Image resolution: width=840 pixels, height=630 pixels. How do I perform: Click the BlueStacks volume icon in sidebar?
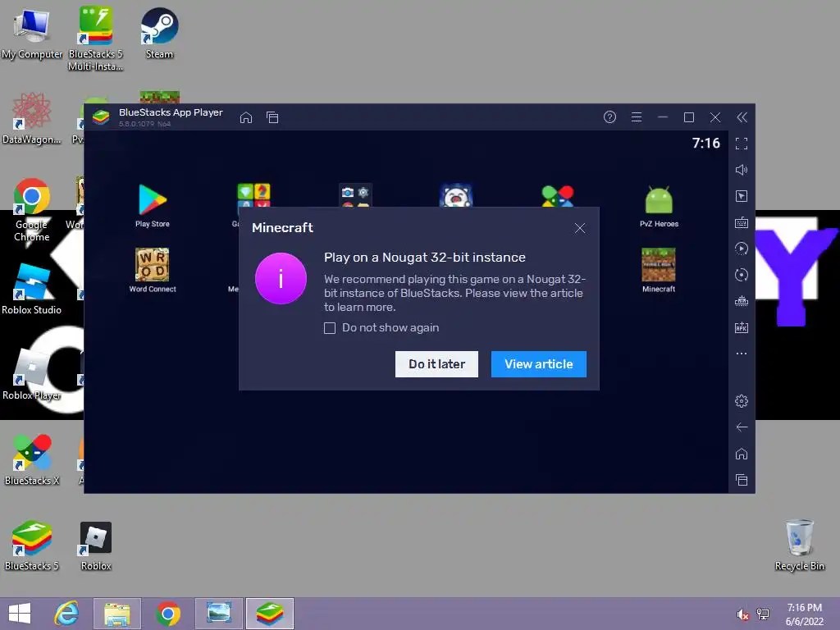coord(742,170)
